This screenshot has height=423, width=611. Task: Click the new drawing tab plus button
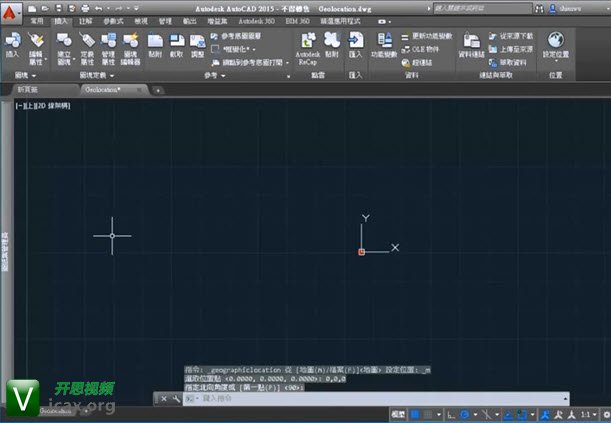[157, 90]
